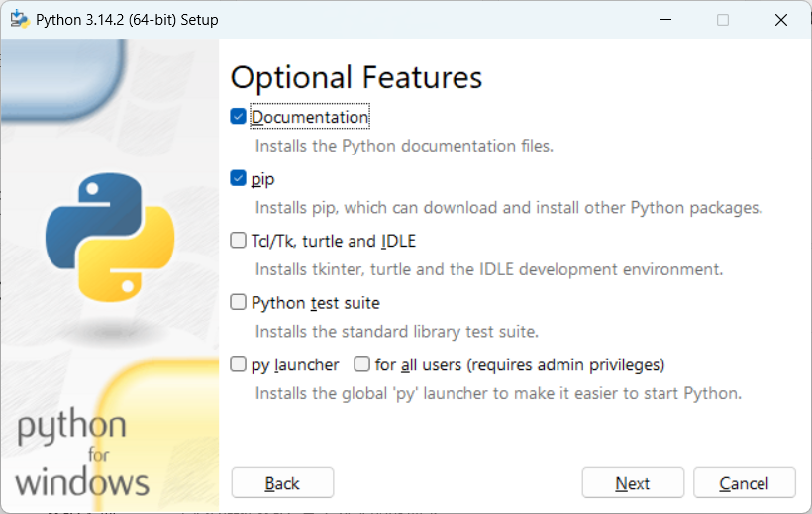This screenshot has width=812, height=514.
Task: Uncheck the pip checkbox
Action: (238, 178)
